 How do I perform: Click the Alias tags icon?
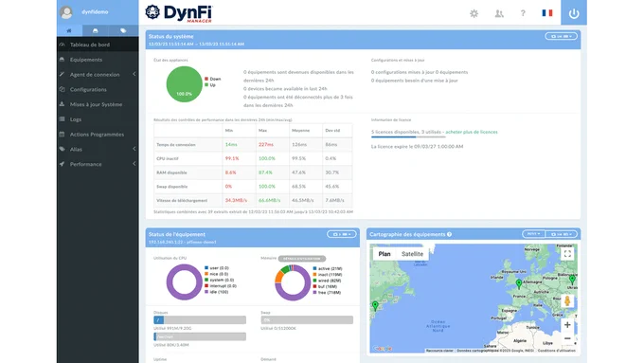[62, 149]
